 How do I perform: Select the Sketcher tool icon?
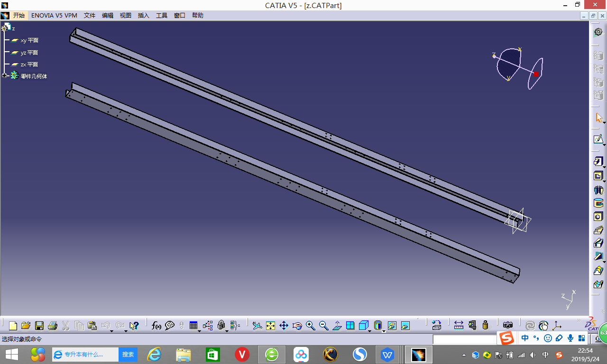tap(598, 139)
